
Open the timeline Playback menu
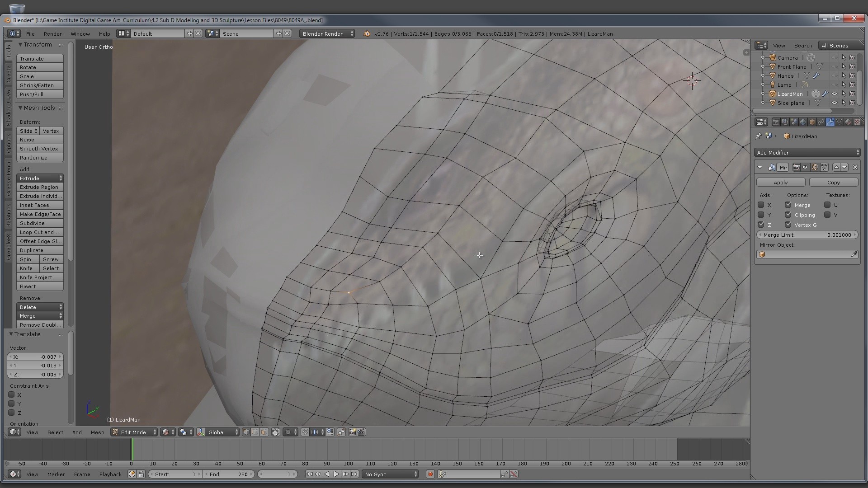coord(110,474)
